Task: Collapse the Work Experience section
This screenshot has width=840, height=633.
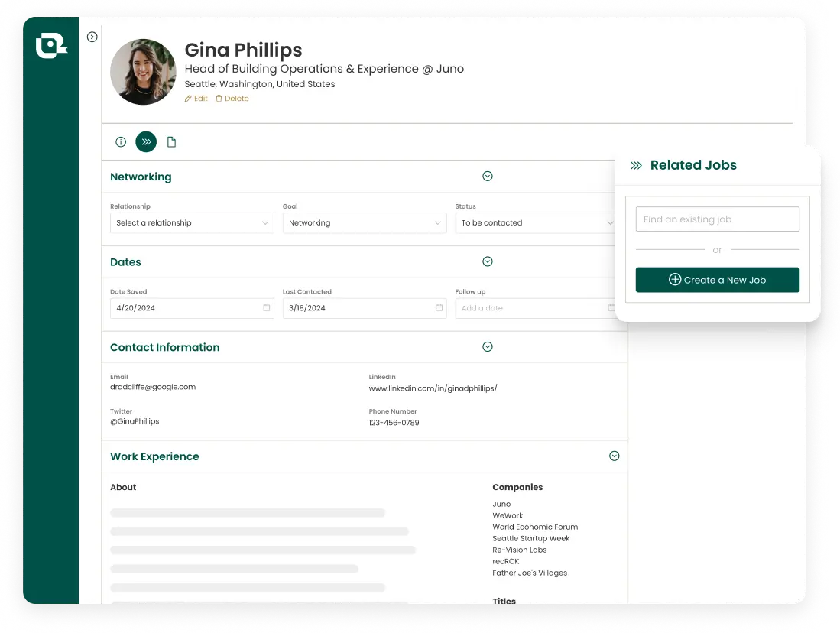Action: click(614, 456)
